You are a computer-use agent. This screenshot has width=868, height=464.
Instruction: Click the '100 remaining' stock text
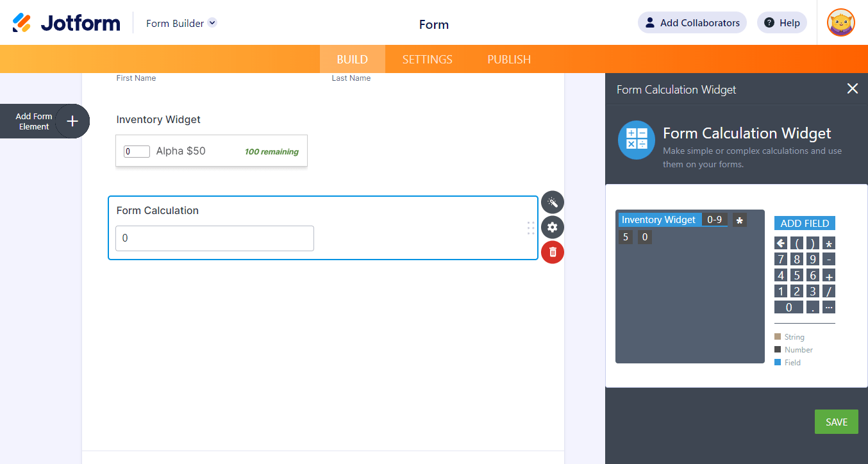coord(272,152)
